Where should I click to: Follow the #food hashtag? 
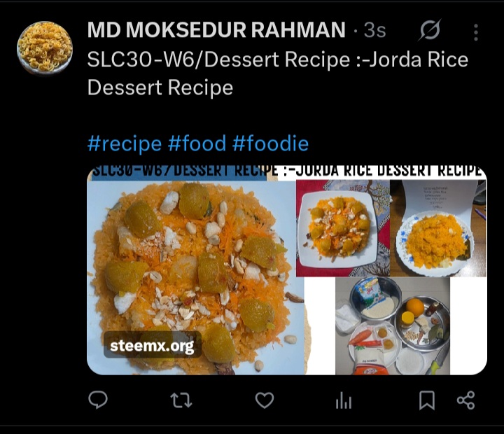(x=197, y=143)
